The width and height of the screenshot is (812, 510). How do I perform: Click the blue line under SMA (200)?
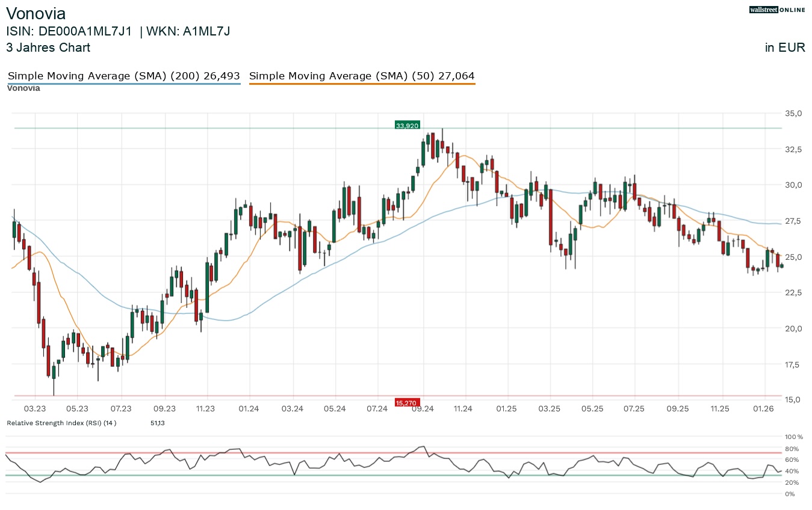[123, 84]
